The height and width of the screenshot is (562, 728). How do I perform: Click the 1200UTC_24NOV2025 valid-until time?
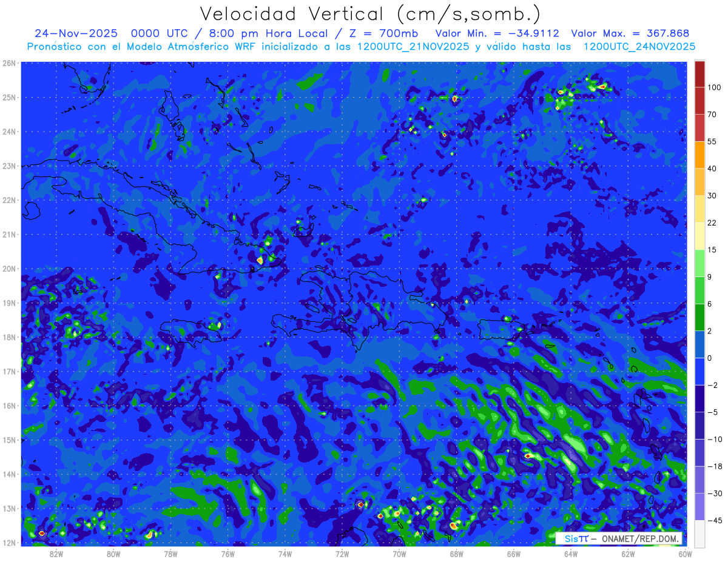[x=639, y=47]
